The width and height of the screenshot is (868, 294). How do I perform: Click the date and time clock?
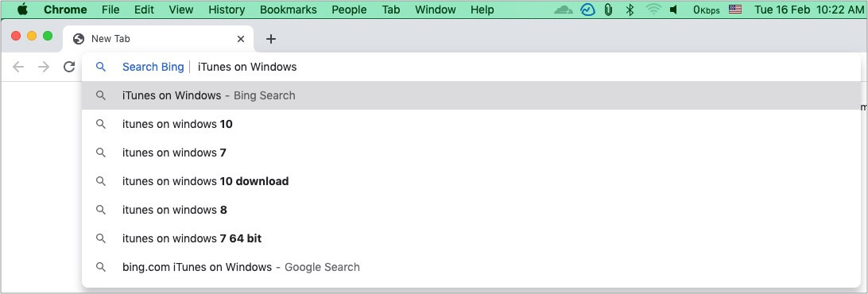tap(808, 10)
